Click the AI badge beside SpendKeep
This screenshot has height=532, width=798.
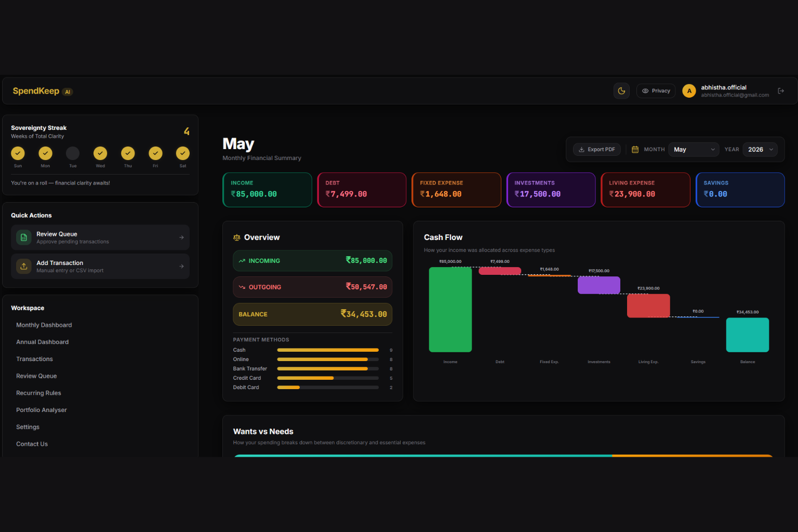click(x=68, y=92)
